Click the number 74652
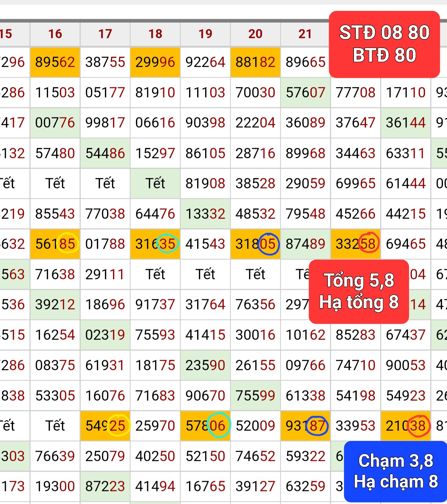 (x=255, y=456)
